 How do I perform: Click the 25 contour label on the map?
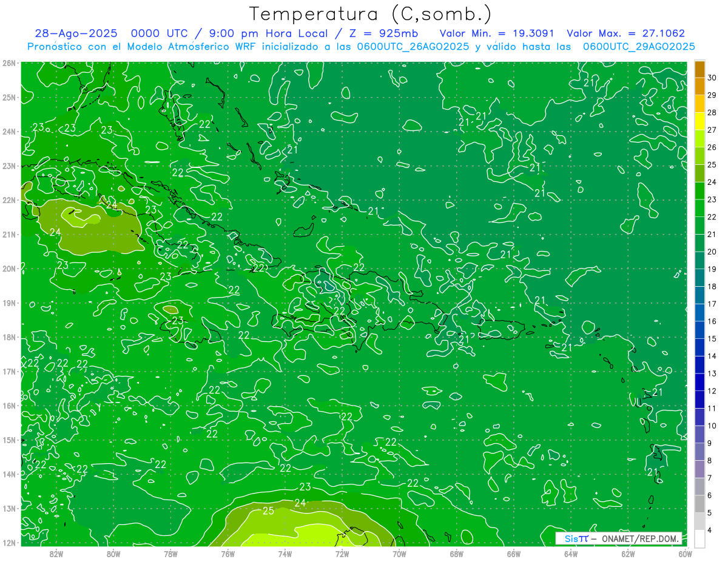coord(269,511)
